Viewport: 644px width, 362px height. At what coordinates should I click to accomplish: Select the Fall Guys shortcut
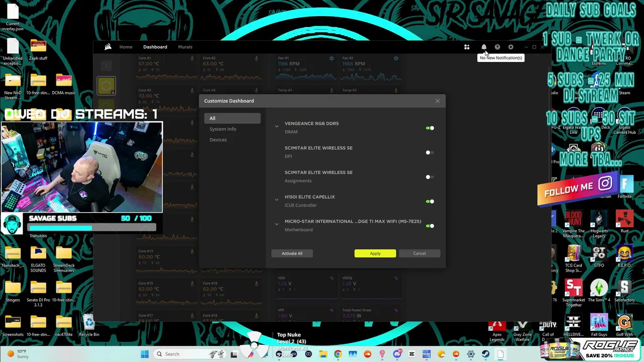click(x=599, y=326)
